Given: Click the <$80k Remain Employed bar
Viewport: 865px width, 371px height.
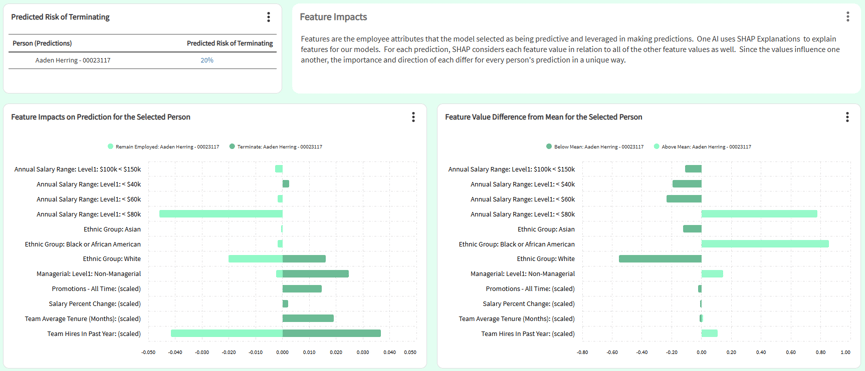Looking at the screenshot, I should click(221, 213).
